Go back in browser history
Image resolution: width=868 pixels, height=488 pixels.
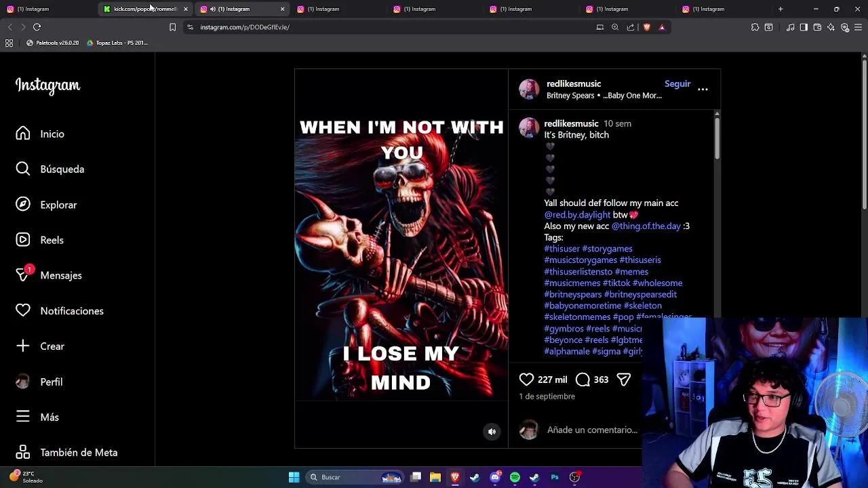click(9, 27)
